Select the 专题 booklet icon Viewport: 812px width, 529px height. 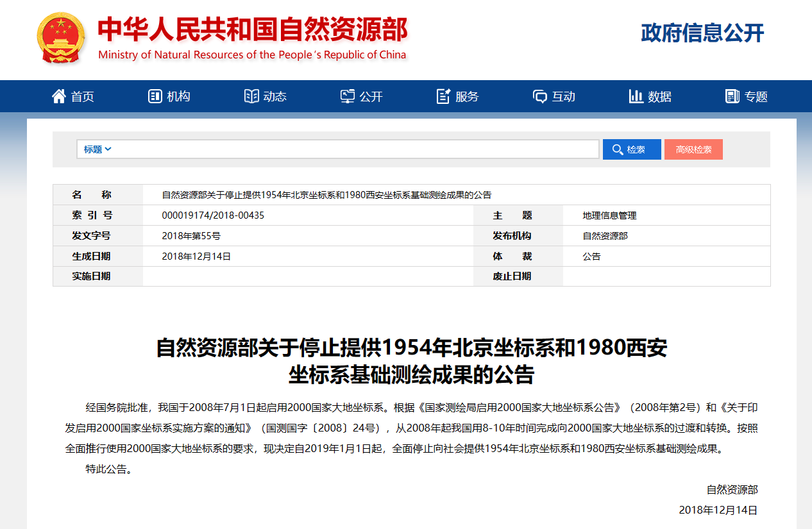[x=731, y=96]
